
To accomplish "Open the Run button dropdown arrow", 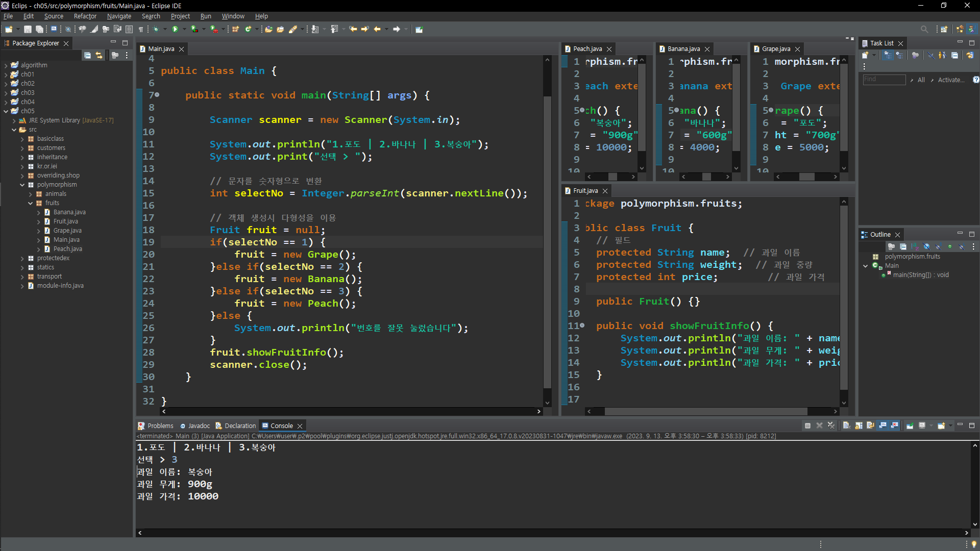I will coord(184,29).
